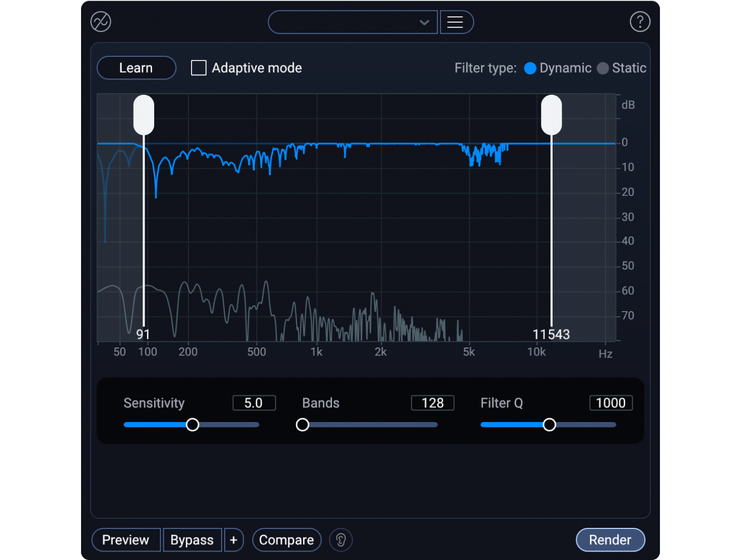
Task: Click the Filter Q slider handle
Action: click(x=550, y=424)
